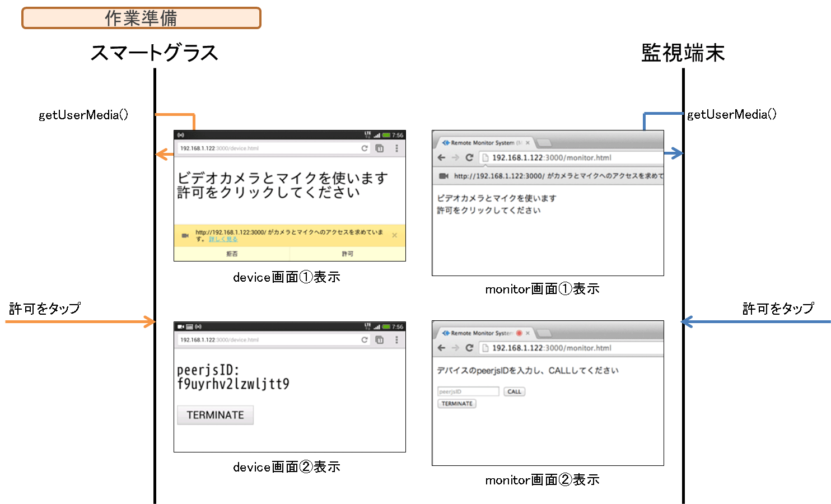The width and height of the screenshot is (831, 504).
Task: Go back using arrow in monitor画面②
Action: pyautogui.click(x=441, y=348)
